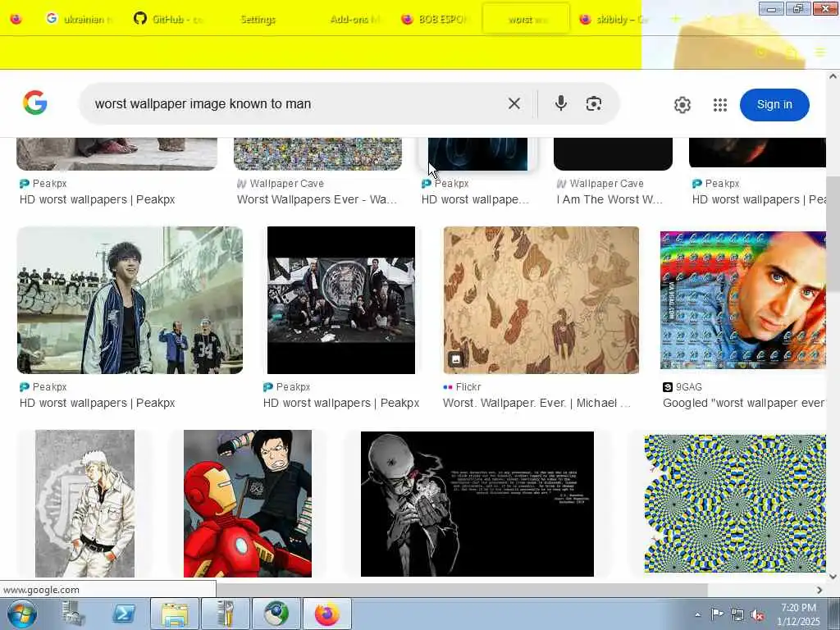The width and height of the screenshot is (840, 630).
Task: Click the vertical scrollbar down arrow
Action: 833,577
